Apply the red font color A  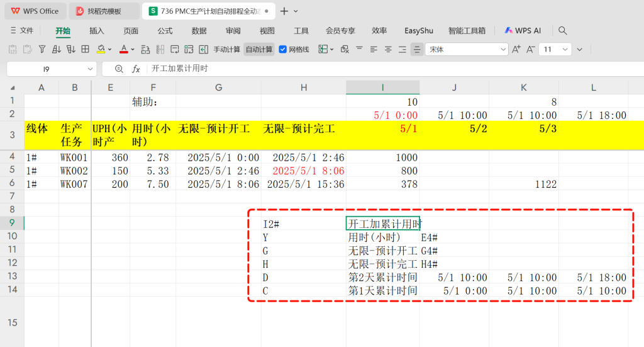click(124, 49)
